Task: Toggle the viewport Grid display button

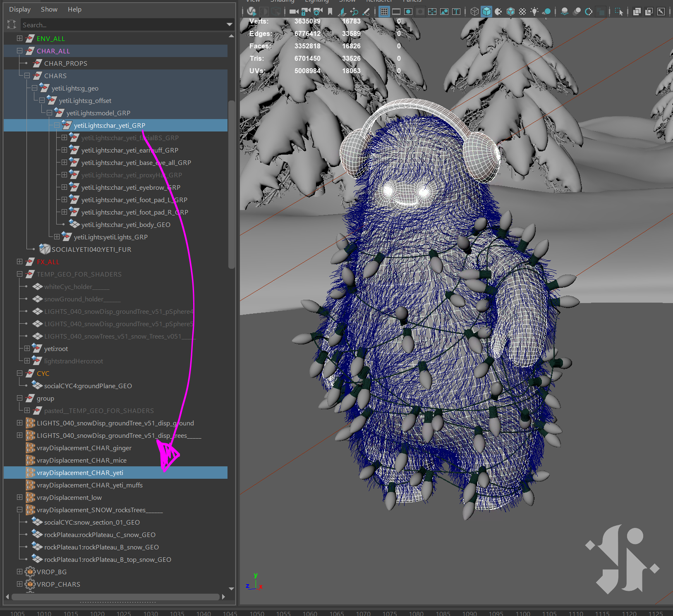Action: pyautogui.click(x=384, y=12)
